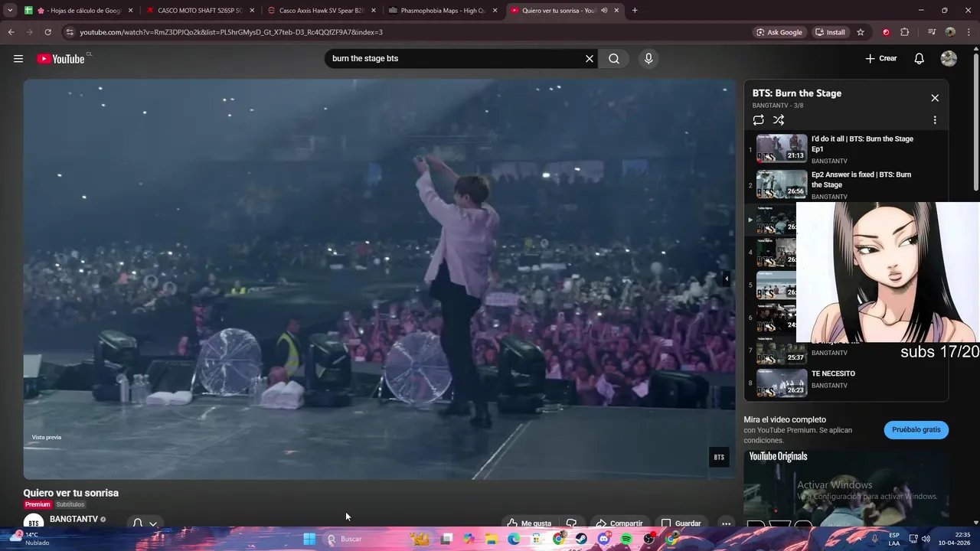980x551 pixels.
Task: Open a new browser tab
Action: (x=635, y=11)
